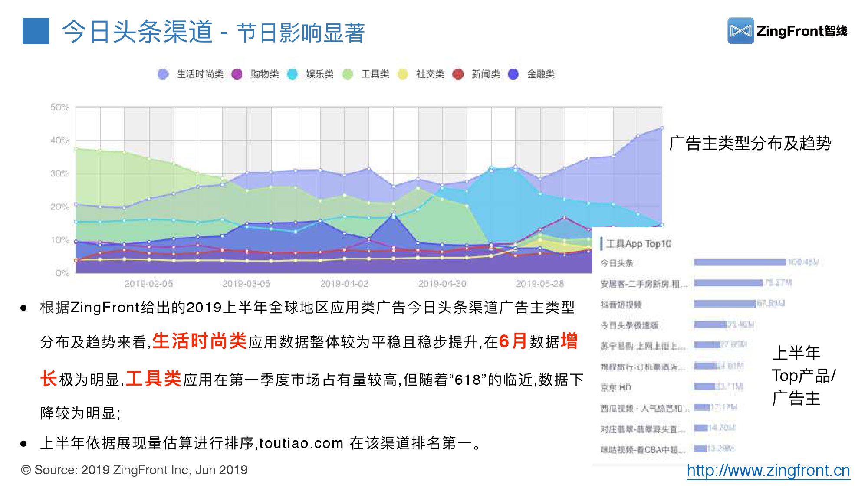Screen dimensions: 868x488
Task: Click the 20% y-axis label
Action: point(60,206)
